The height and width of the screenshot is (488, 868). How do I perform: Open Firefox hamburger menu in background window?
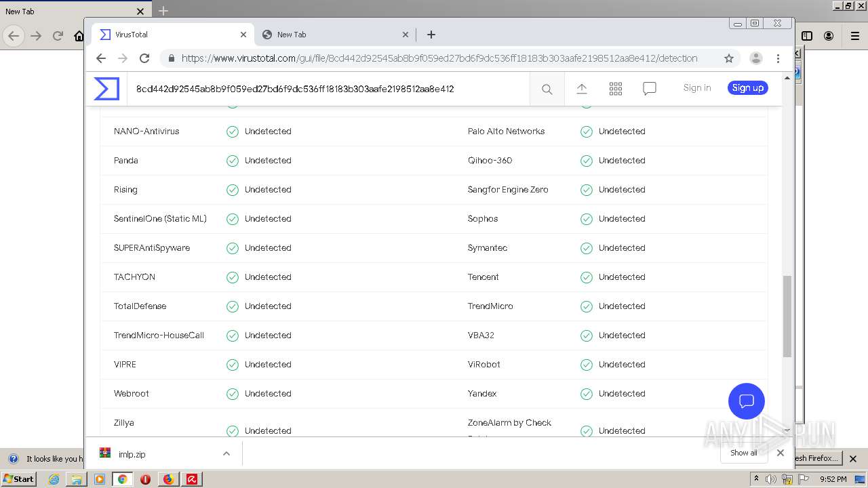[855, 36]
